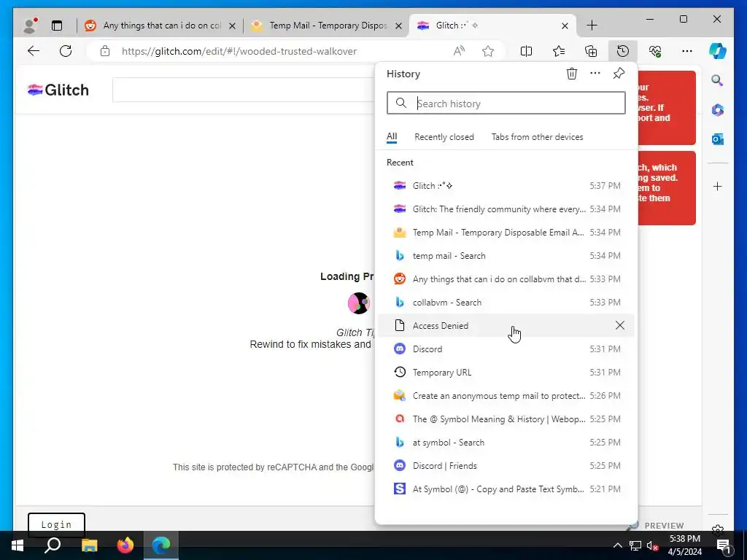Screen dimensions: 747x560
Task: Open 'Create an anonymous temp mail' entry
Action: [506, 396]
